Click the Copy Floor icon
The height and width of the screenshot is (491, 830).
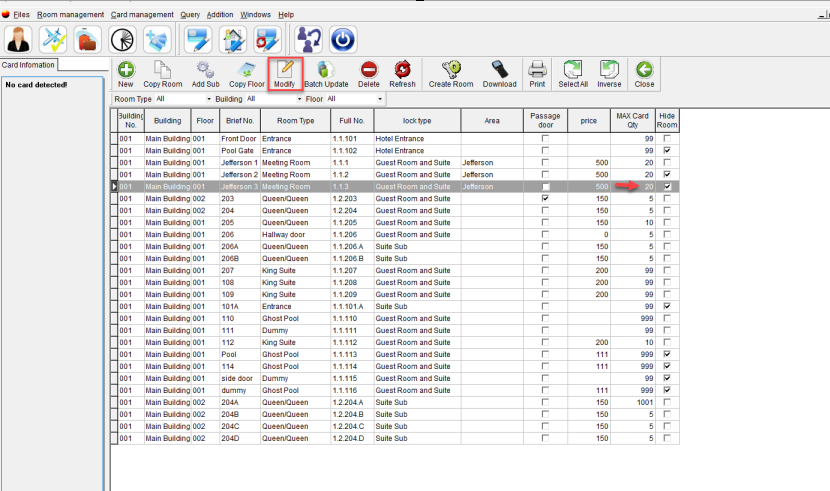pyautogui.click(x=246, y=70)
